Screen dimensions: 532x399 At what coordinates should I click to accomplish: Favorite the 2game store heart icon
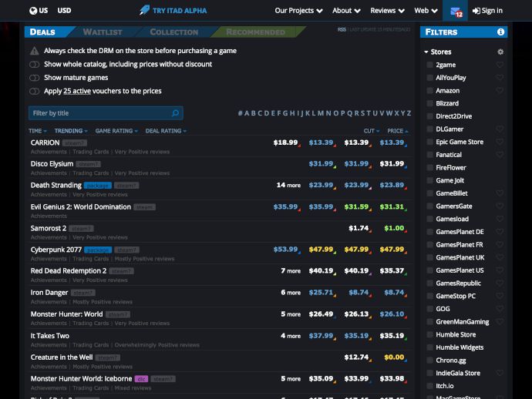coord(500,65)
